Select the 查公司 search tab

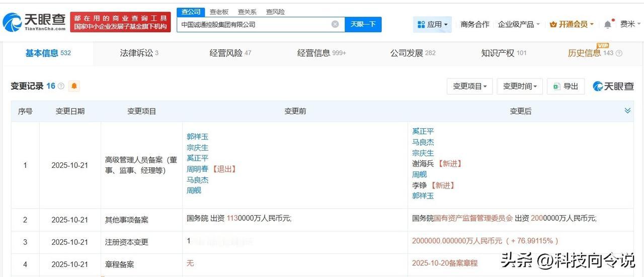point(191,12)
